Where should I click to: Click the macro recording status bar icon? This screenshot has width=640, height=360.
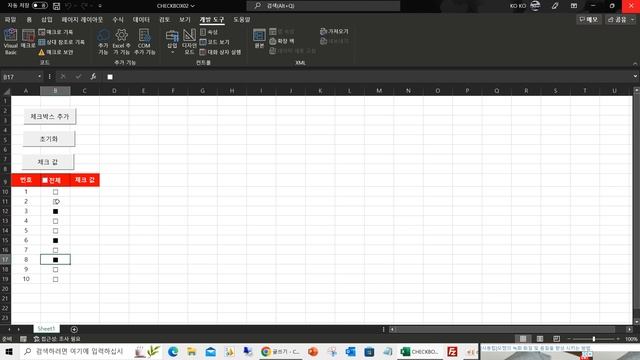click(x=23, y=339)
